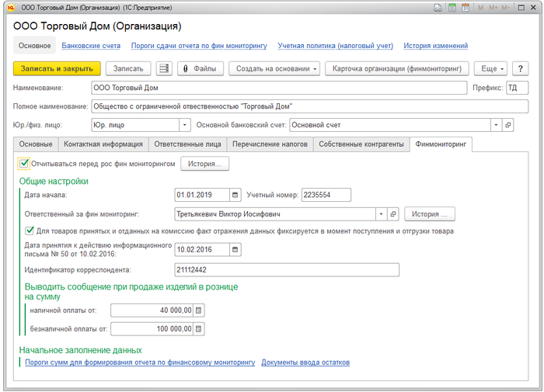Screen dimensions: 544x392
Task: Switch to the Контактная информация tab
Action: [x=103, y=144]
